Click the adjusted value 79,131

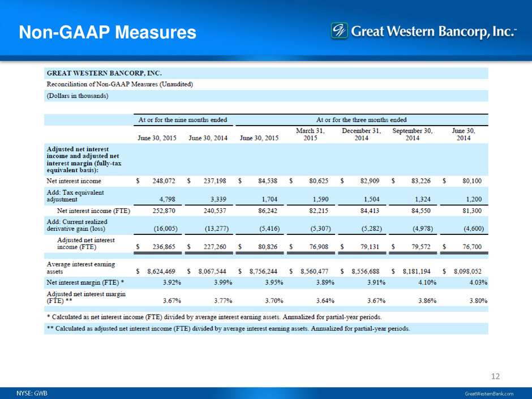click(x=370, y=247)
